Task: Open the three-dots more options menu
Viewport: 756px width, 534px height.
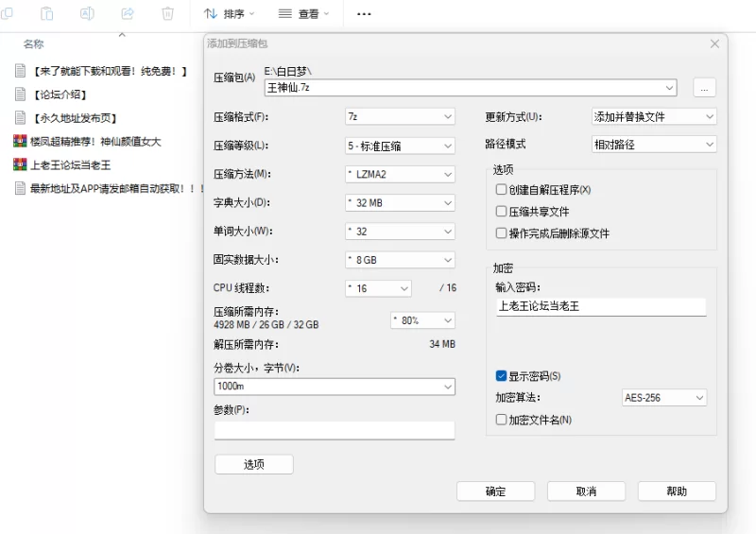Action: click(364, 14)
